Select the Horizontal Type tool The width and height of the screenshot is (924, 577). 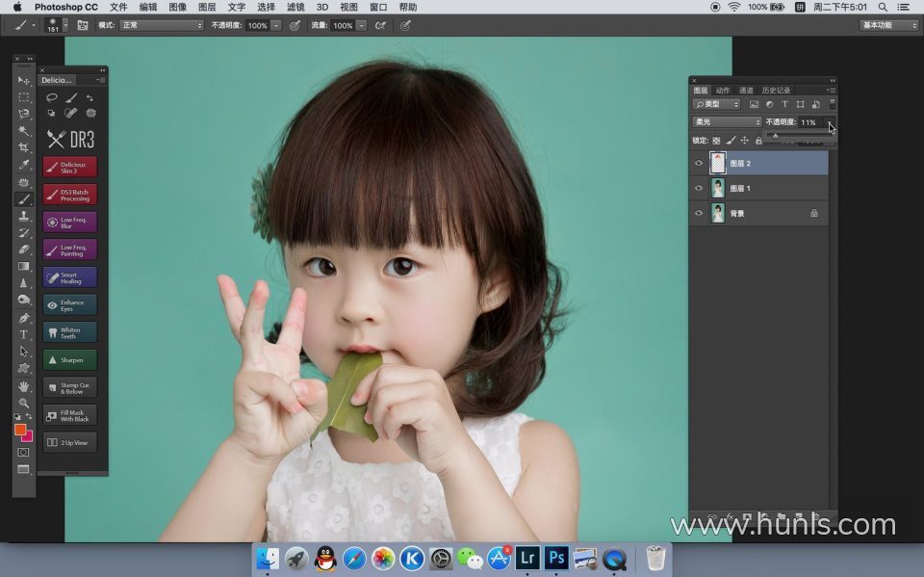tap(23, 334)
